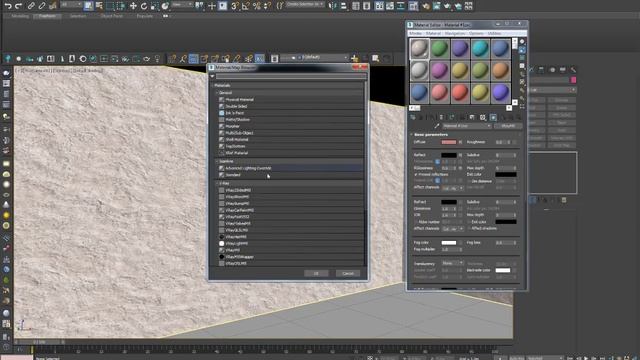The height and width of the screenshot is (360, 640).
Task: Switch to the Freeform ribbon tab
Action: tap(47, 16)
